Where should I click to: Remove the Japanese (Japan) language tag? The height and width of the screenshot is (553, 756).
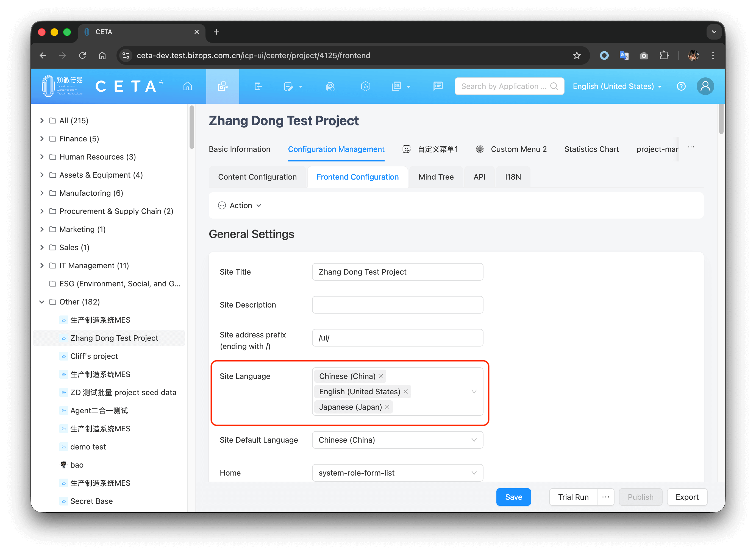tap(387, 407)
